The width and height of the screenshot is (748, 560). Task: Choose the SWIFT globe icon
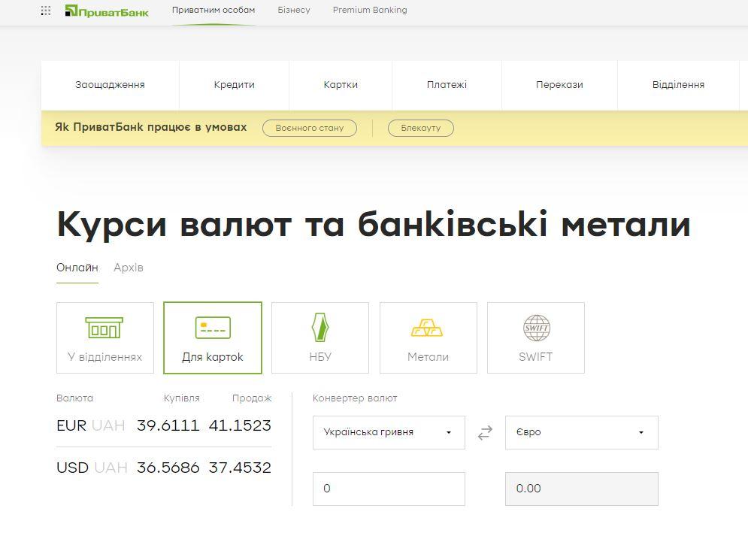(x=536, y=338)
